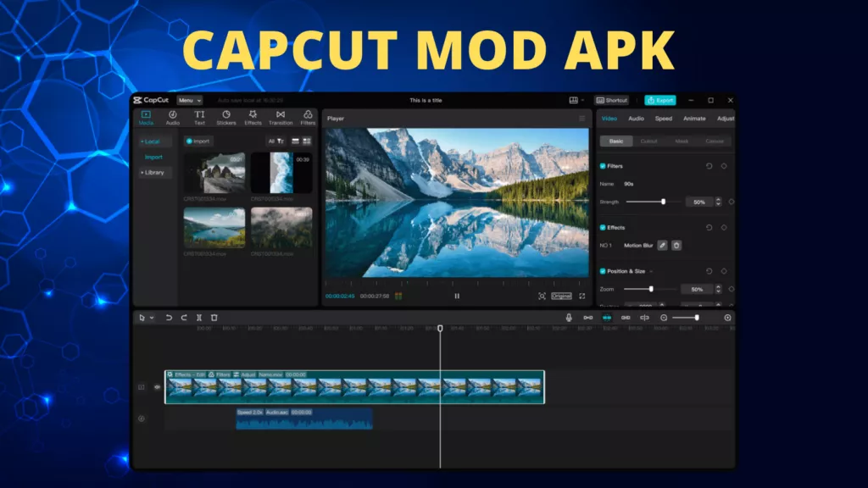This screenshot has width=868, height=488.
Task: Reset the Filters section
Action: point(709,166)
